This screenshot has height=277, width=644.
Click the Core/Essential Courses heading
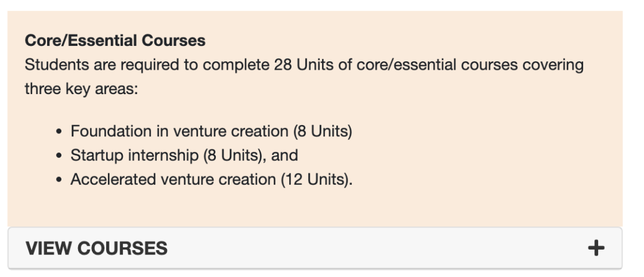tap(115, 41)
